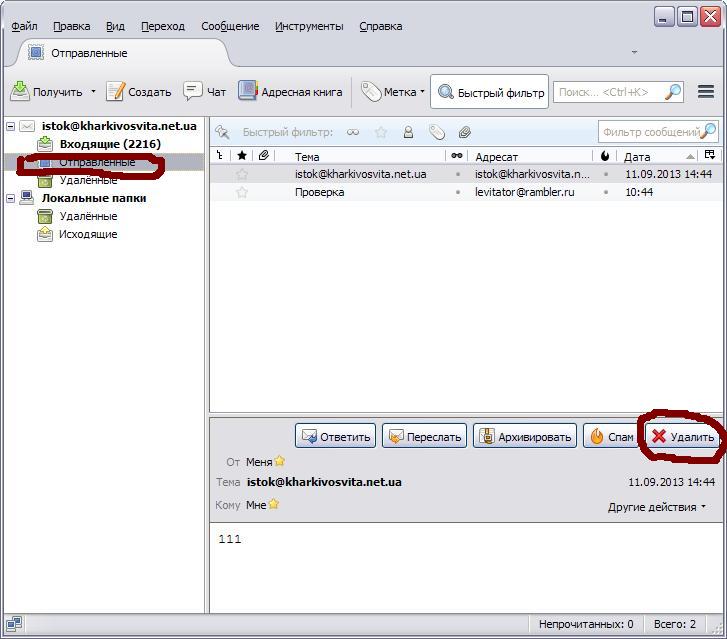This screenshot has width=727, height=639.
Task: Select the Отправленные folder in the tree
Action: [97, 162]
